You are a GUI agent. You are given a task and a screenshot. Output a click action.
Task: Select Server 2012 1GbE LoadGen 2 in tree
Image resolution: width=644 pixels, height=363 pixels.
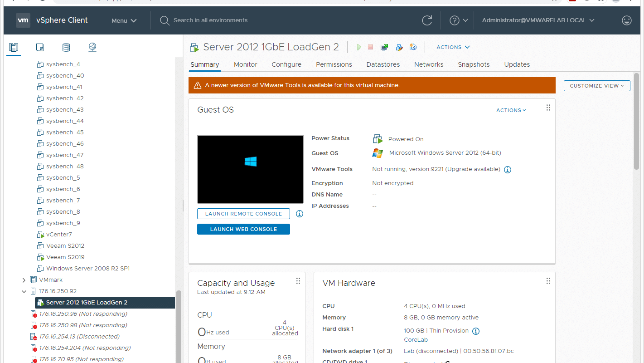pyautogui.click(x=105, y=303)
